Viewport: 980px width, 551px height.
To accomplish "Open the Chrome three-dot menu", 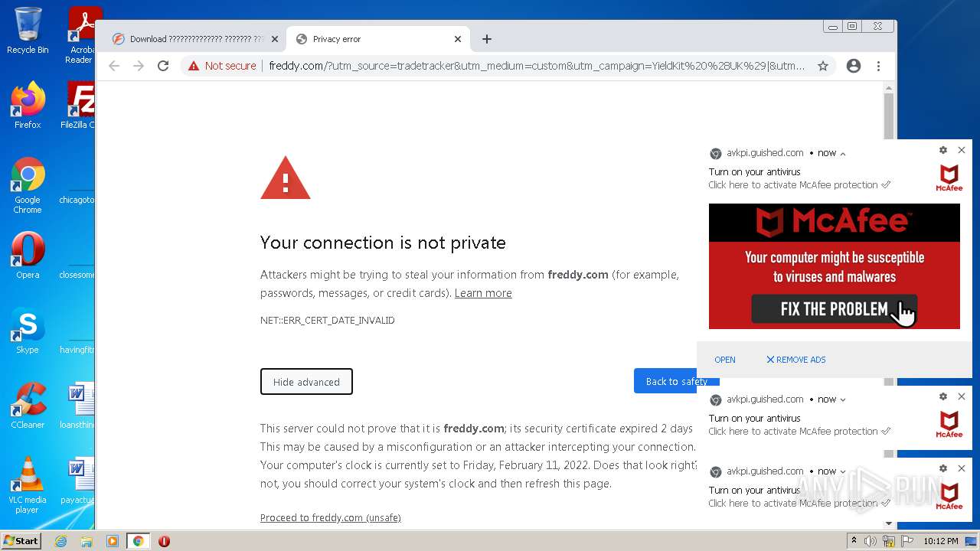I will point(878,66).
